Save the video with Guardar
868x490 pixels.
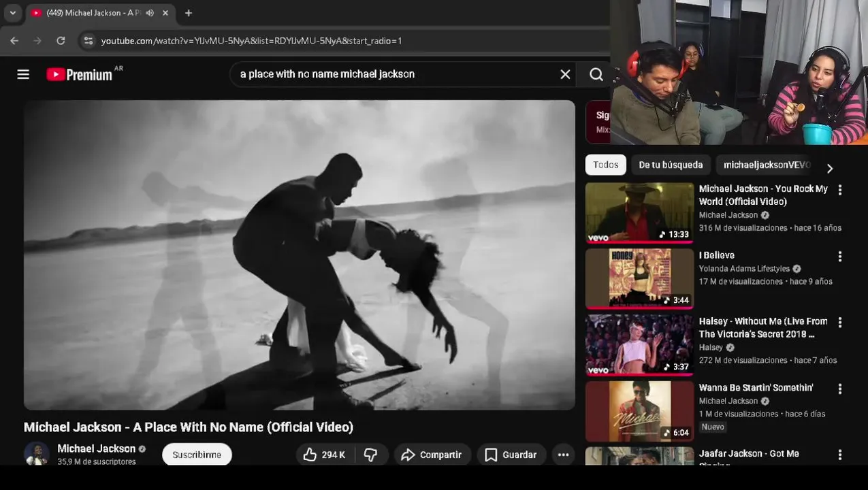coord(511,455)
